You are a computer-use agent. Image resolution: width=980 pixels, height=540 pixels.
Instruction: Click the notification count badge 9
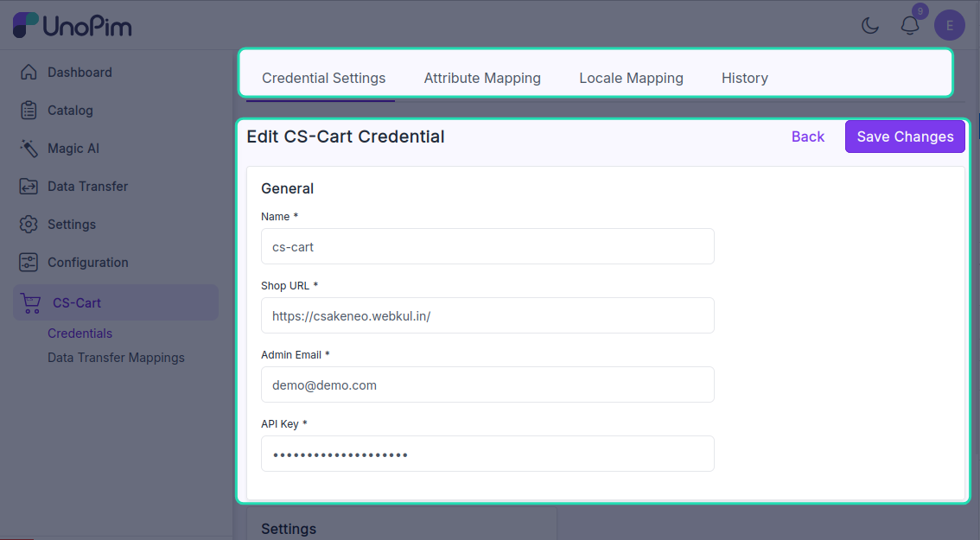tap(920, 11)
